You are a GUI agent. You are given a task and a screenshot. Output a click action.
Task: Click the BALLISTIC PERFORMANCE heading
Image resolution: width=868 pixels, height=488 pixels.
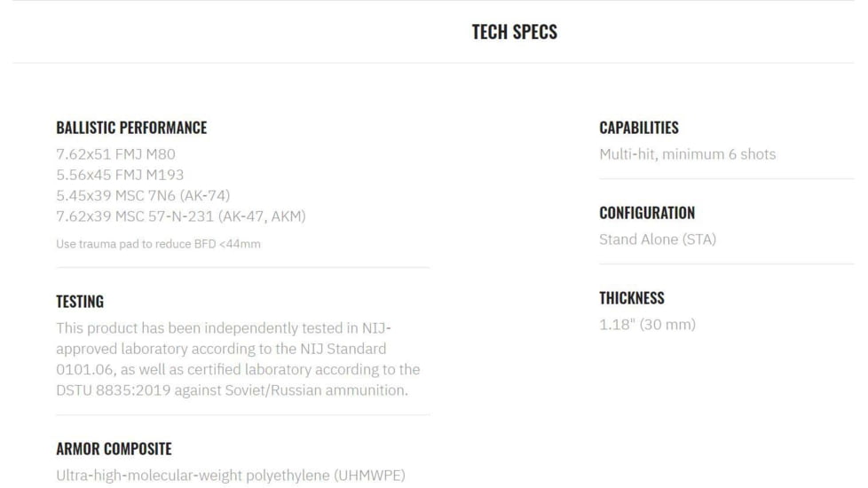131,128
